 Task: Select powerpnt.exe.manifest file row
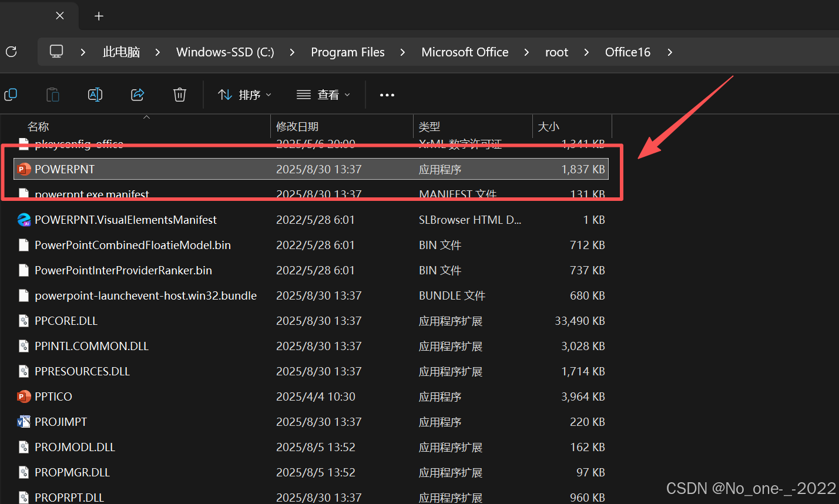pyautogui.click(x=313, y=194)
